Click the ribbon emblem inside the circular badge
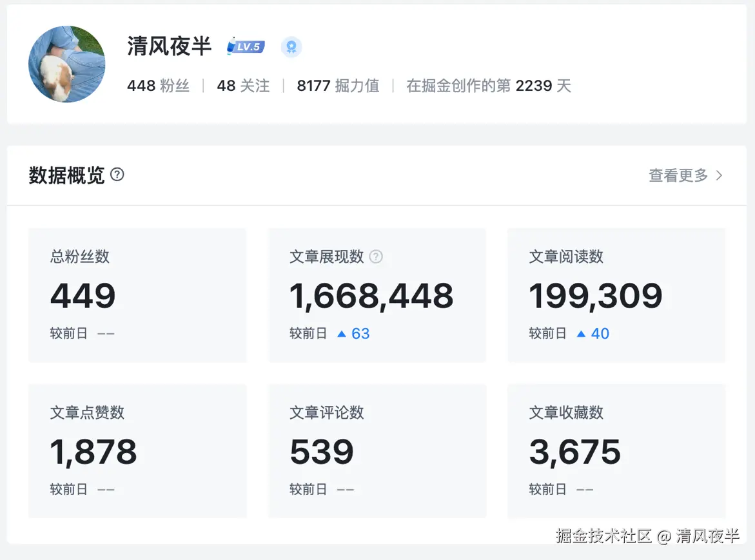This screenshot has height=560, width=755. click(291, 46)
